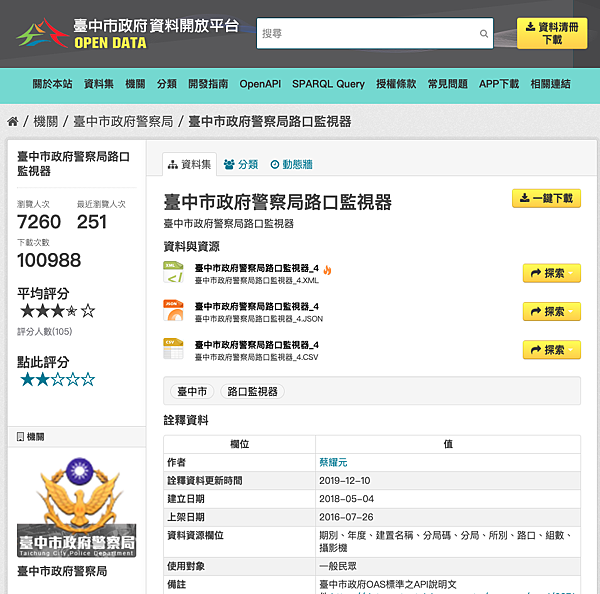Expand the 探索 dropdown for the XML resource
Image resolution: width=600 pixels, height=594 pixels.
(x=551, y=273)
